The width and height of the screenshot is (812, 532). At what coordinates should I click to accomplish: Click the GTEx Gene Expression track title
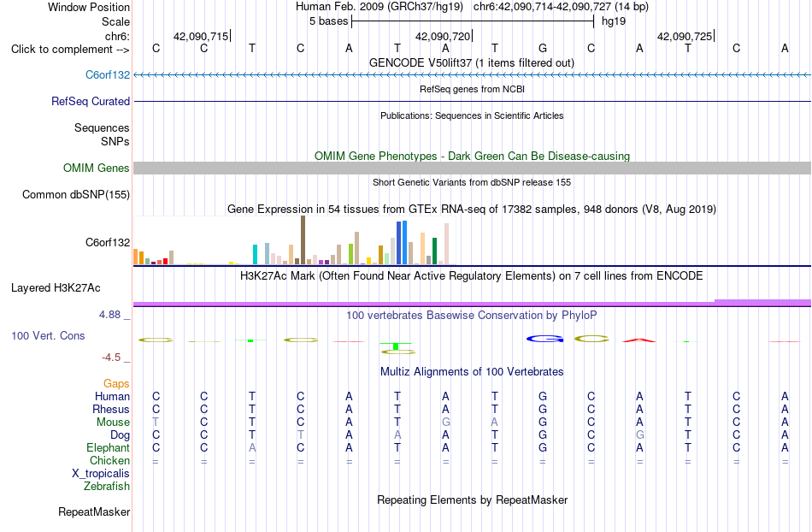472,210
